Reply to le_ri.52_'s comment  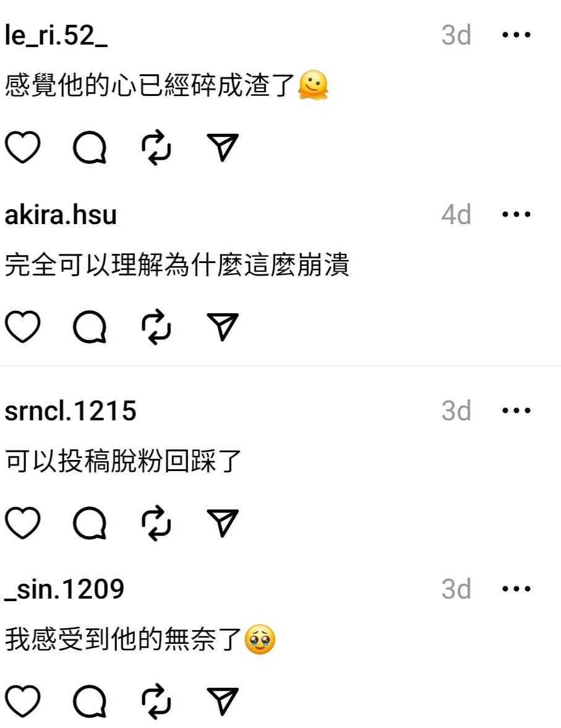[90, 147]
